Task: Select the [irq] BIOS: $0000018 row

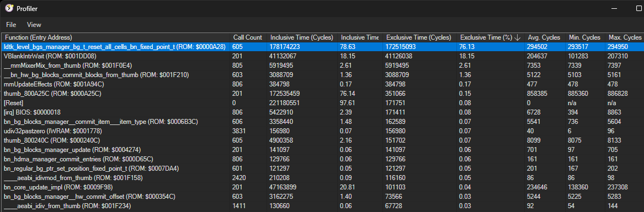Action: [x=322, y=112]
